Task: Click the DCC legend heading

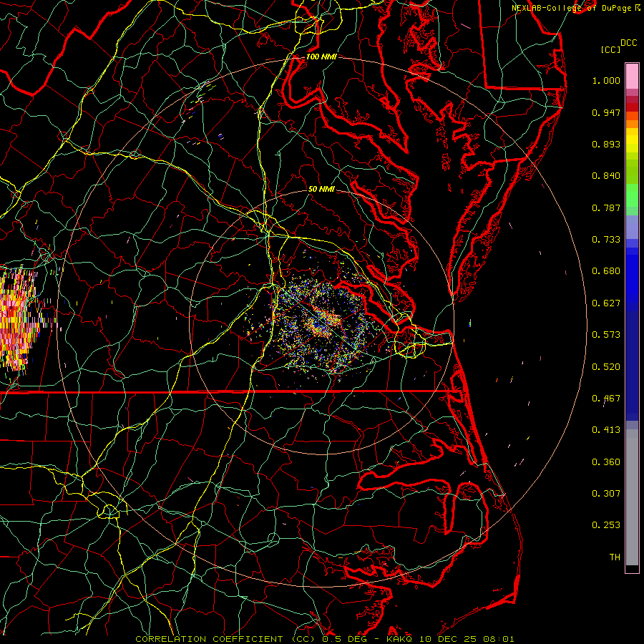Action: coord(628,43)
